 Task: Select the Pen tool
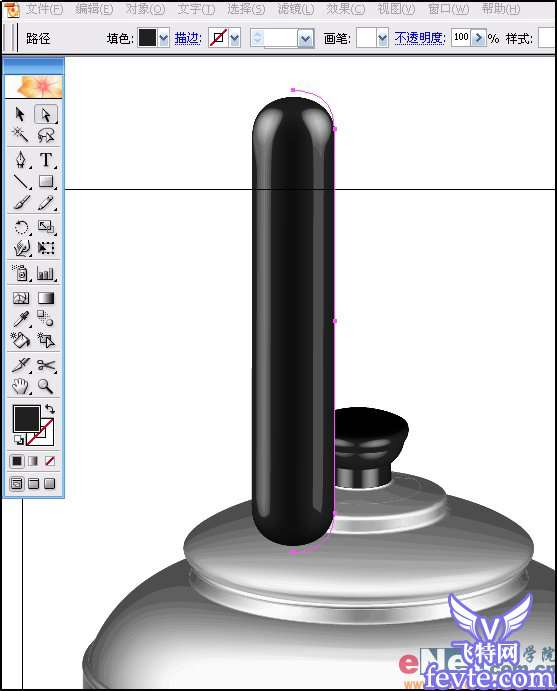[x=21, y=160]
